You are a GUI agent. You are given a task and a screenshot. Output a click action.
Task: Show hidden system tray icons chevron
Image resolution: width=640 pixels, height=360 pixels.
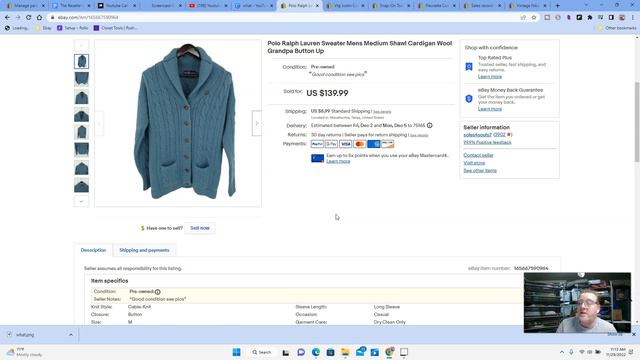pyautogui.click(x=562, y=352)
